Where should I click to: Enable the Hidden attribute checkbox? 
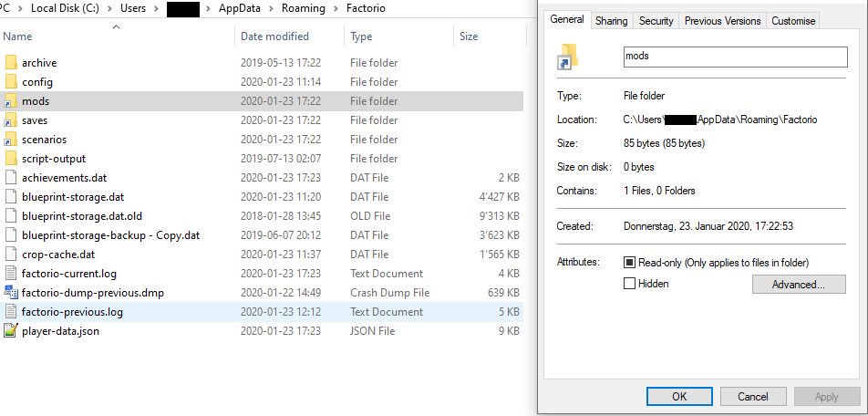point(629,284)
